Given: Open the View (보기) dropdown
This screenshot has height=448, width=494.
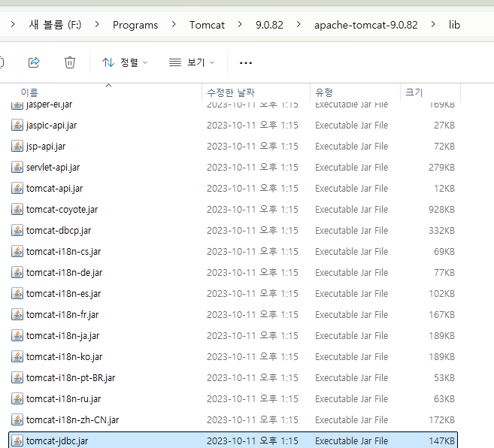Looking at the screenshot, I should [x=192, y=62].
